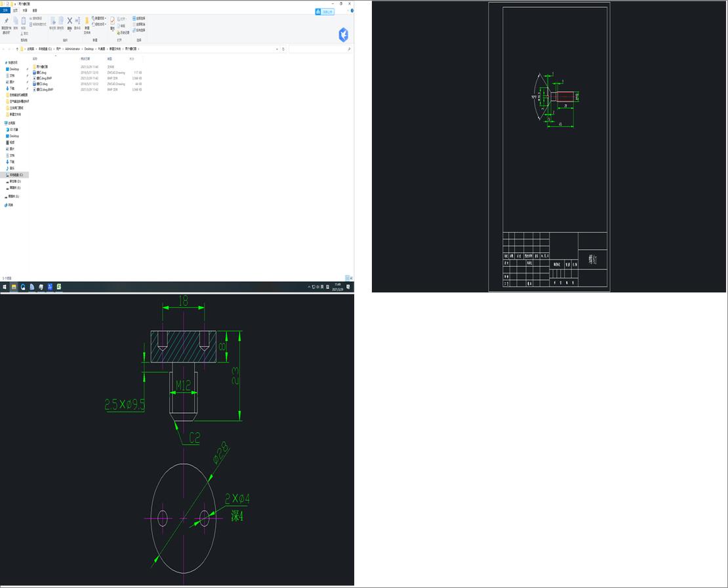
Task: Click the Edit icon in Open group
Action: (x=119, y=26)
